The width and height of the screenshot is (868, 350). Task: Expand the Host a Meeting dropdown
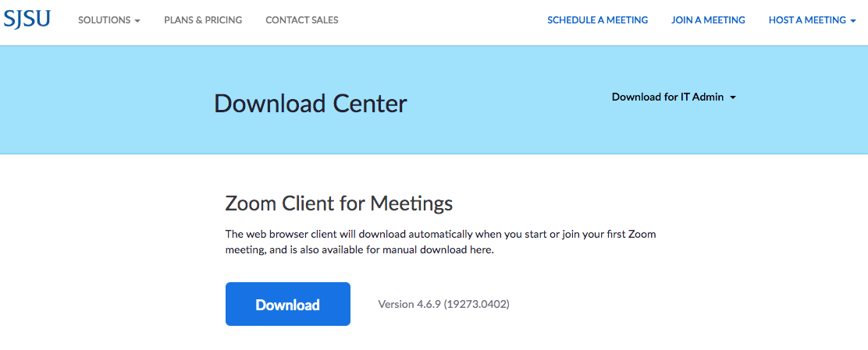807,20
